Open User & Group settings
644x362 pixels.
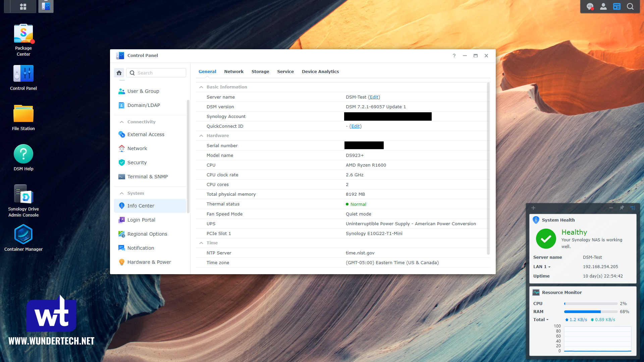pyautogui.click(x=150, y=91)
